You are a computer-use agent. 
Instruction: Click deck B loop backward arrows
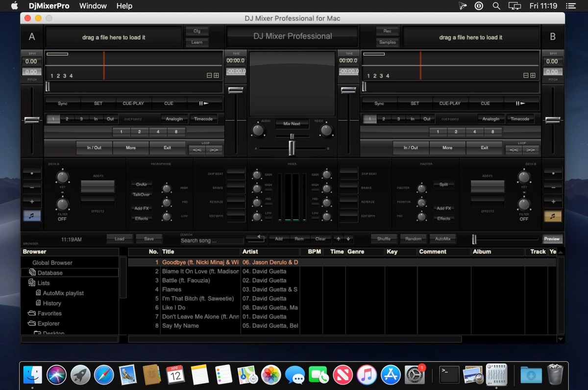514,150
